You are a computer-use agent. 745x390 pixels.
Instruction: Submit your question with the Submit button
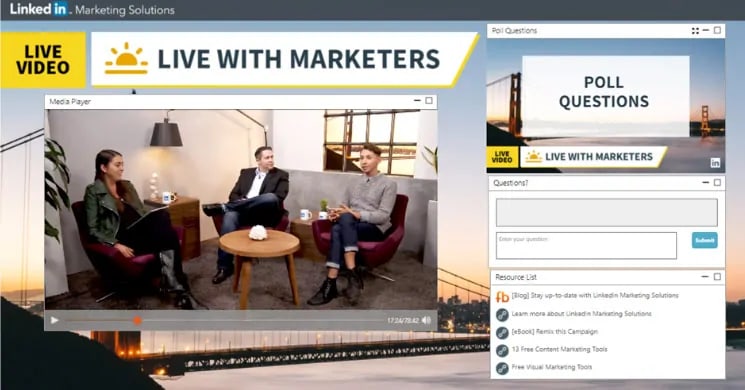pyautogui.click(x=705, y=240)
